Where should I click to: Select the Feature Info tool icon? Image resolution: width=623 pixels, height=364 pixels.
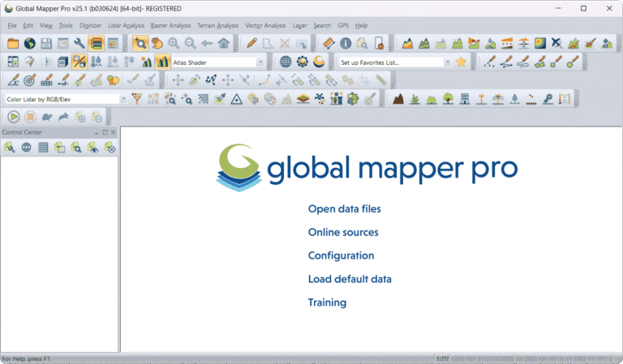346,43
